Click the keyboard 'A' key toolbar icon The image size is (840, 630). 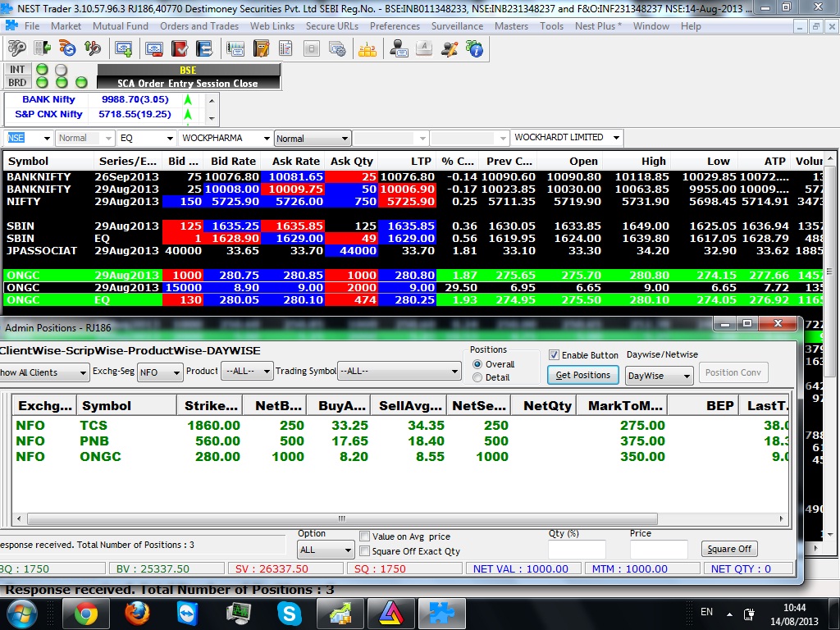tap(424, 48)
